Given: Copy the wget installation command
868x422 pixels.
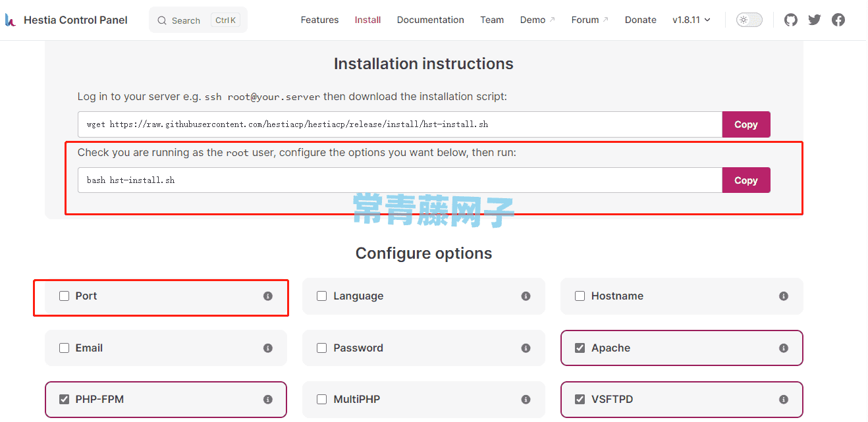Looking at the screenshot, I should click(746, 124).
